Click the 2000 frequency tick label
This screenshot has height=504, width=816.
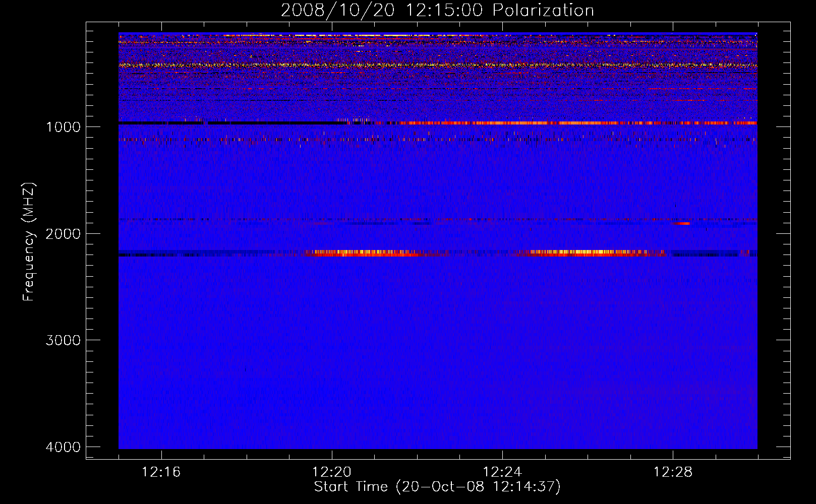pos(63,233)
